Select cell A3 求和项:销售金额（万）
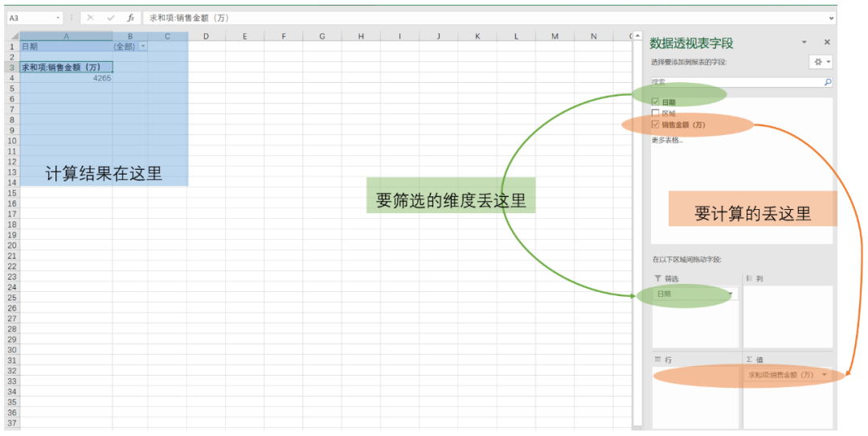 coord(66,67)
